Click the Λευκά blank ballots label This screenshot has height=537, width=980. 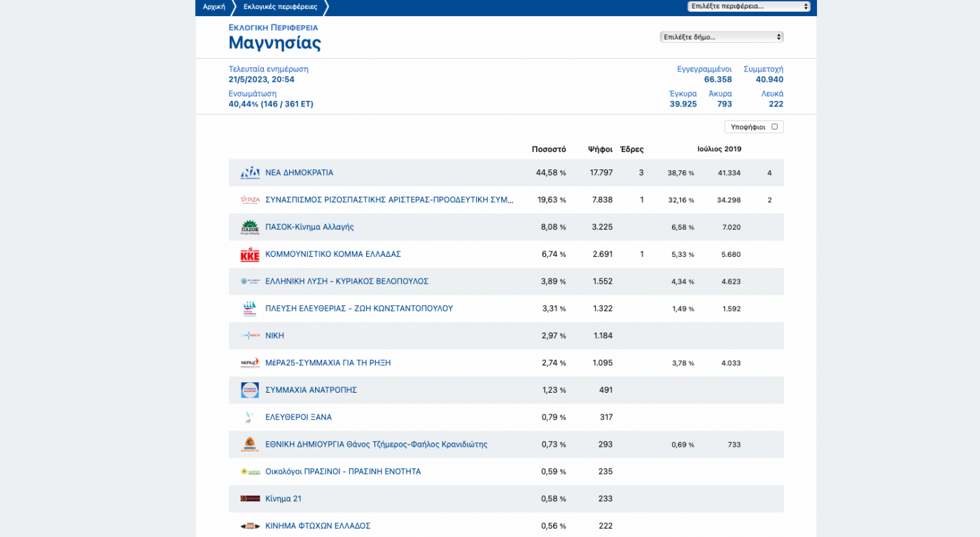click(772, 94)
